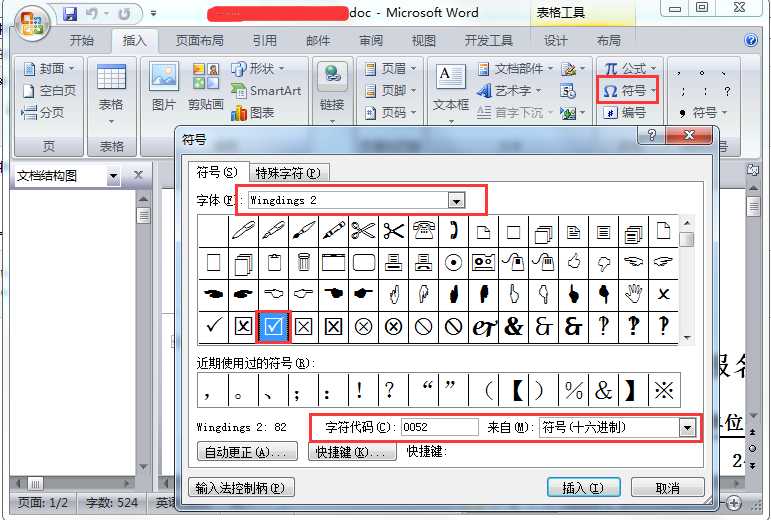Click the Office button logo

(32, 23)
